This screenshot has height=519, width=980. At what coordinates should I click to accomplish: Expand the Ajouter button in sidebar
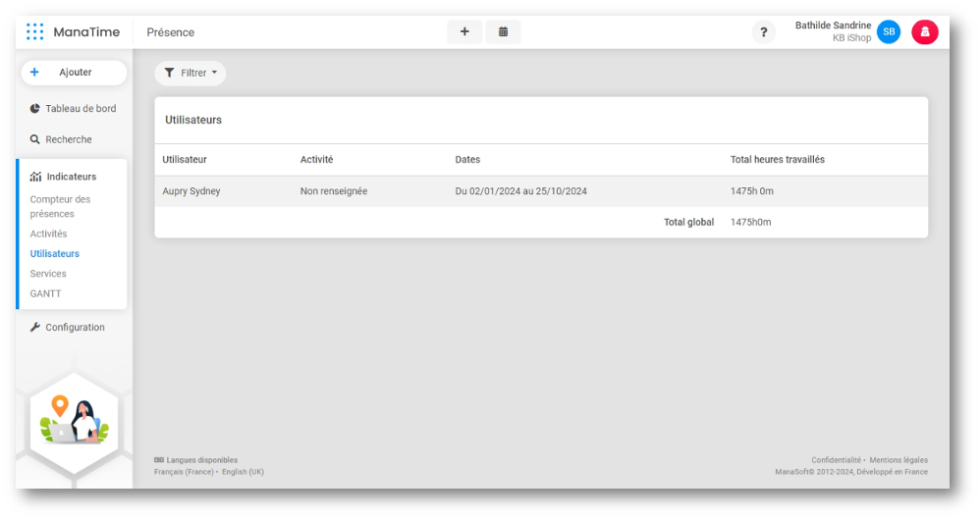(x=74, y=73)
